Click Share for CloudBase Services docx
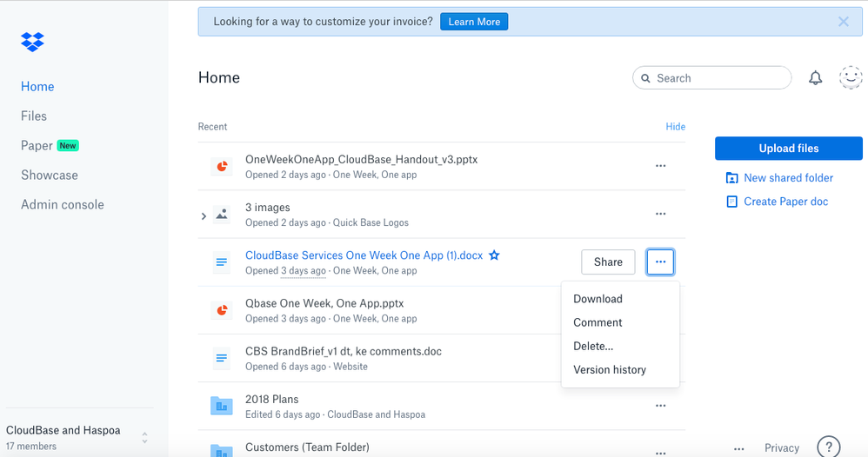The height and width of the screenshot is (457, 868). coord(608,262)
